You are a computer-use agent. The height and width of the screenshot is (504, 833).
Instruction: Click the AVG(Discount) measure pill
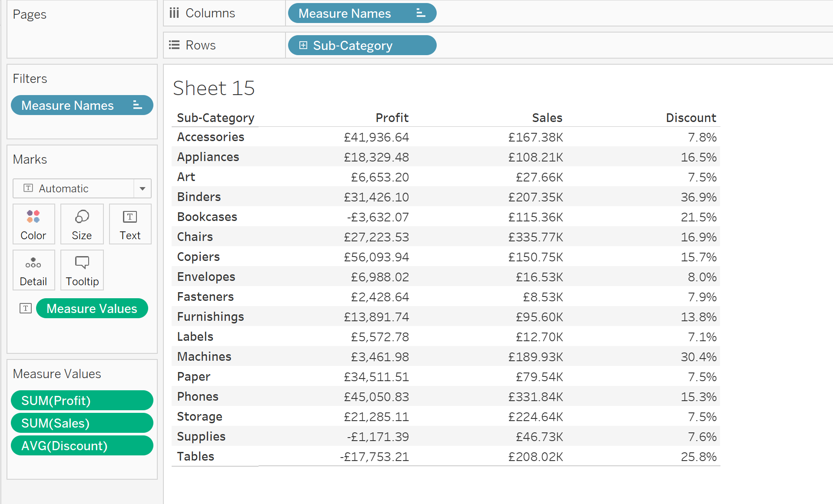click(x=82, y=445)
